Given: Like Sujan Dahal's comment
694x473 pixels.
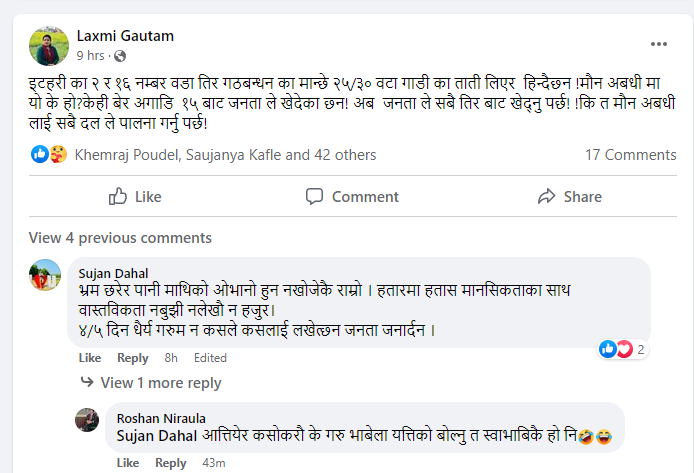Looking at the screenshot, I should point(90,358).
